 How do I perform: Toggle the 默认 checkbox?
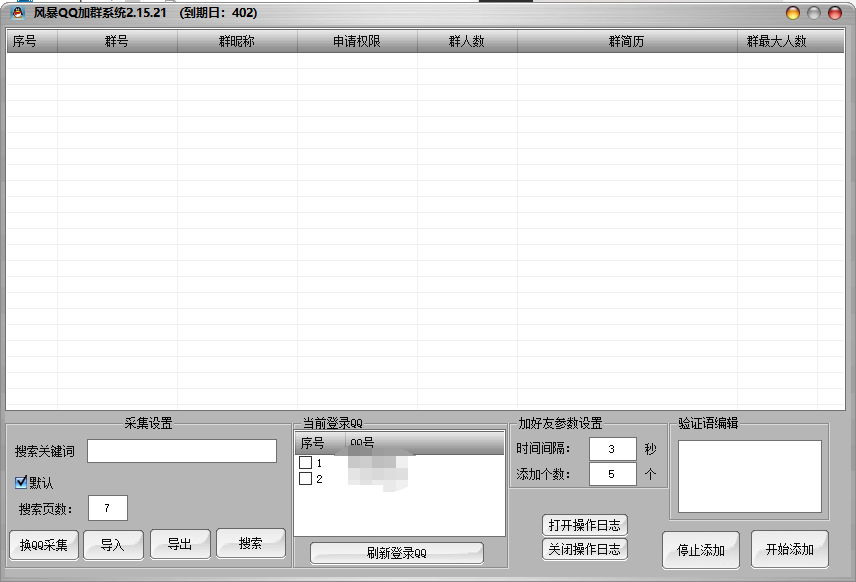click(22, 482)
